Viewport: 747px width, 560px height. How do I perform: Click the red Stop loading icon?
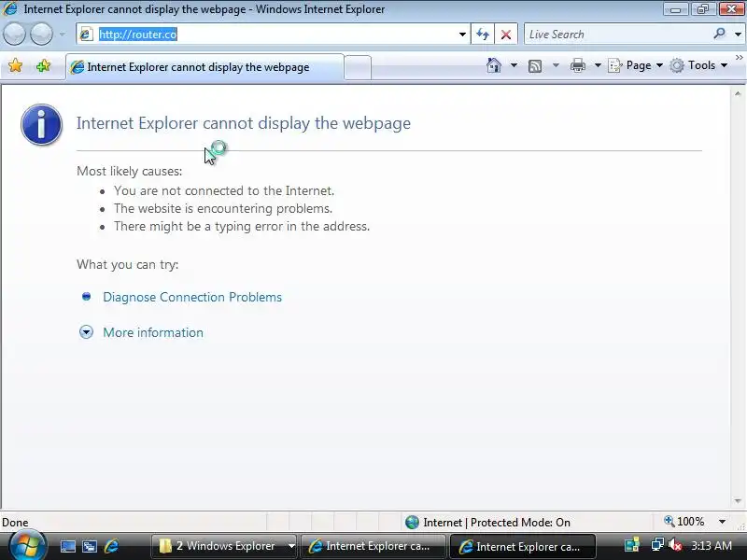(506, 35)
